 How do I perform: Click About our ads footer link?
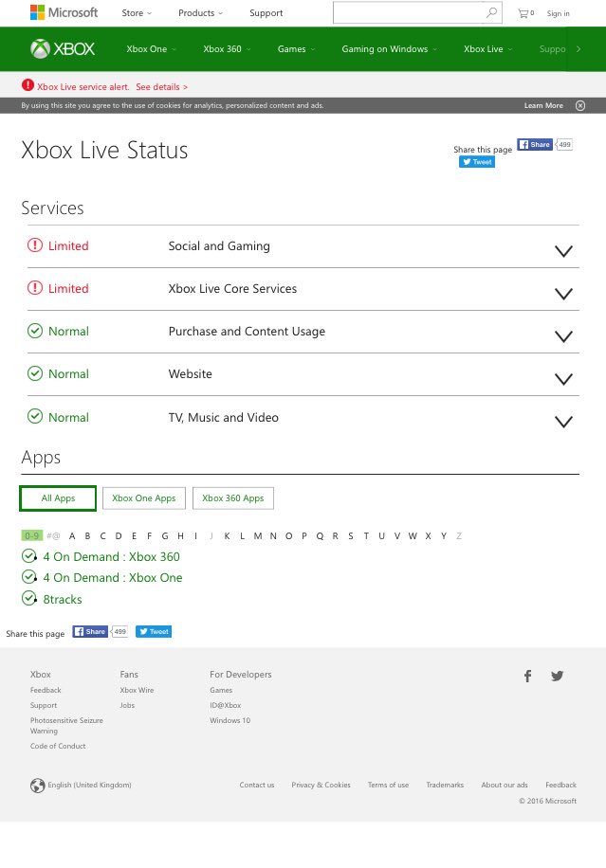(505, 785)
